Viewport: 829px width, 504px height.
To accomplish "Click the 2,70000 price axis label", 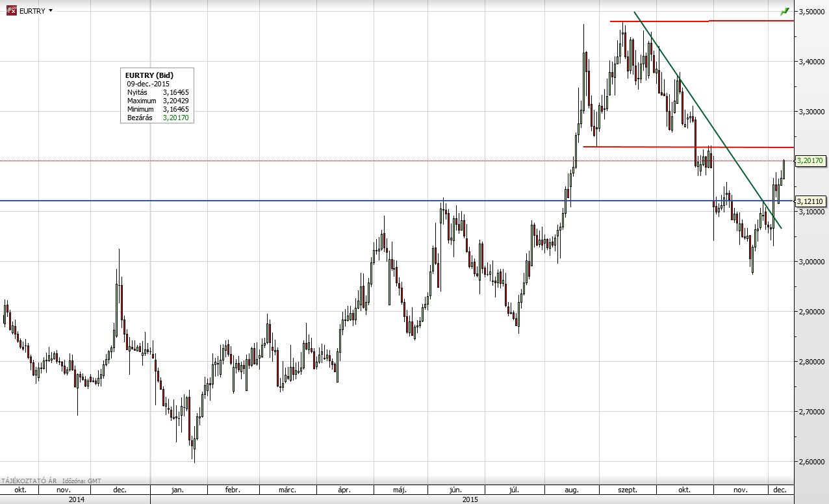I will coord(811,412).
